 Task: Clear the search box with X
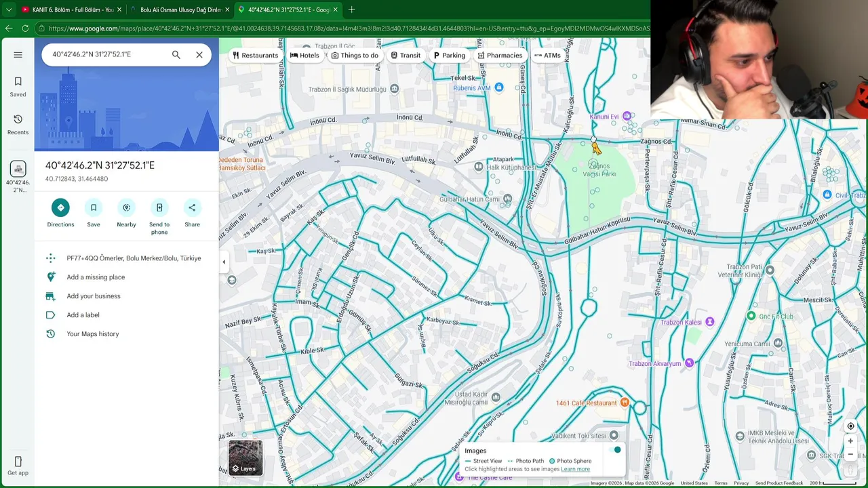pos(199,54)
